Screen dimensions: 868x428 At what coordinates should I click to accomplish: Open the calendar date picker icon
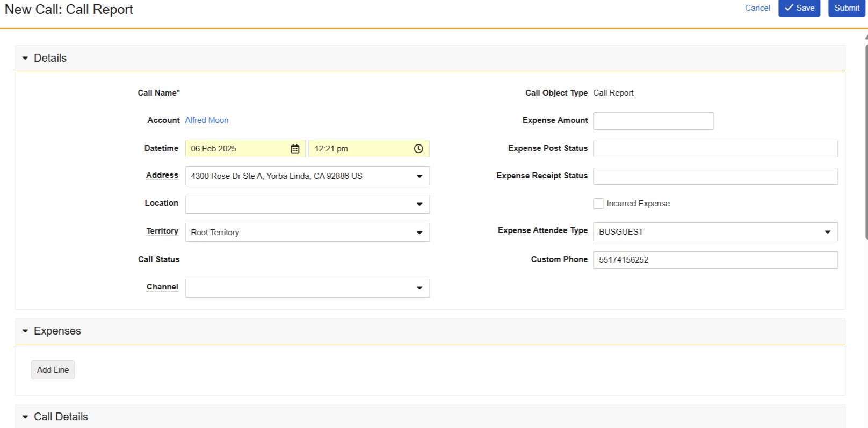point(295,149)
